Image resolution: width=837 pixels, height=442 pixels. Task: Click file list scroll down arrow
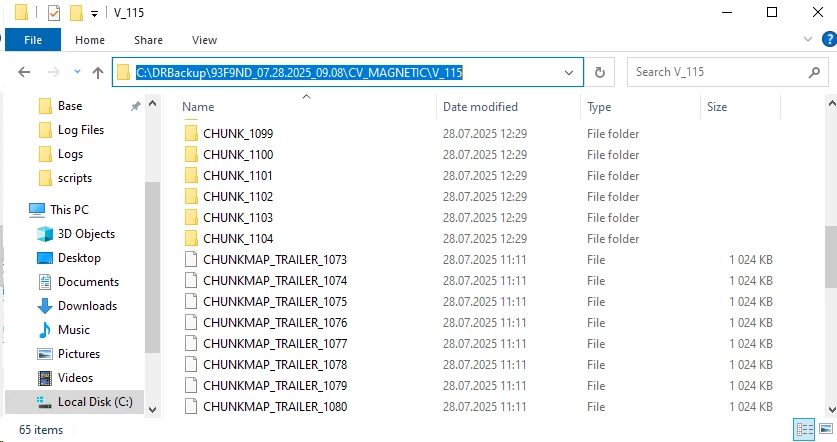(831, 410)
